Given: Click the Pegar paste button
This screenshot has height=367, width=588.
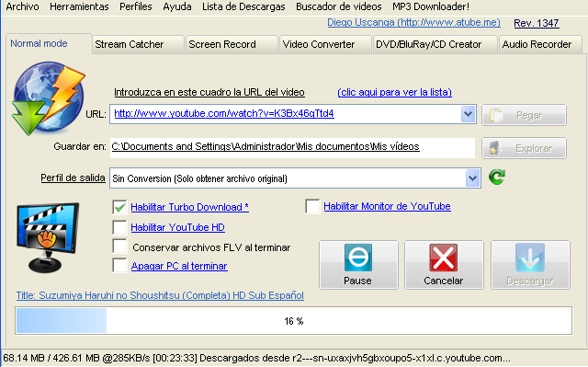Looking at the screenshot, I should [524, 115].
